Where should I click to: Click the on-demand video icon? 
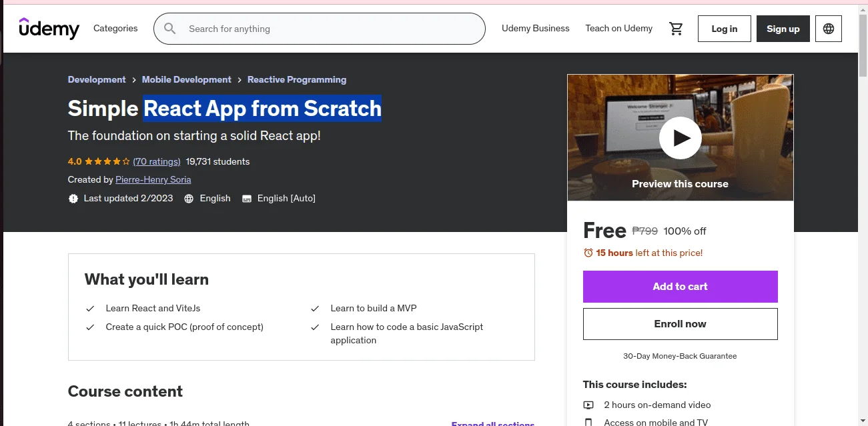coord(588,405)
